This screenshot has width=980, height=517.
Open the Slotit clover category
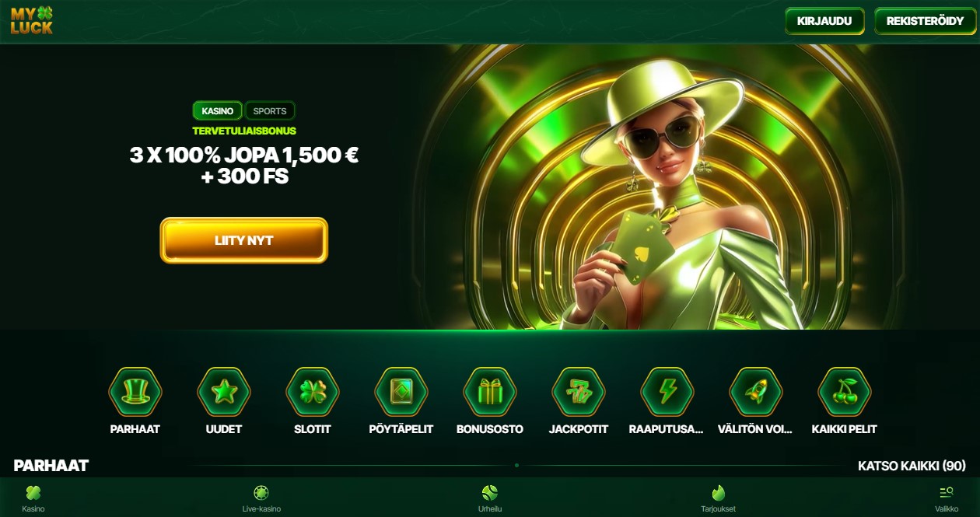(x=313, y=392)
